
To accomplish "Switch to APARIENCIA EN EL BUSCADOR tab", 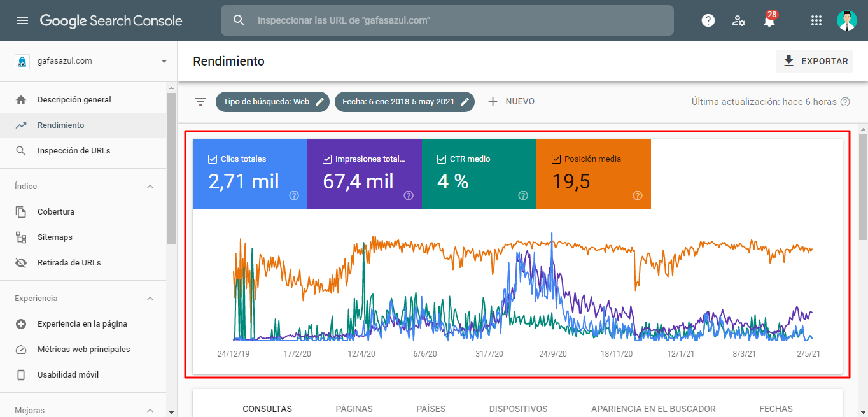I will pyautogui.click(x=653, y=409).
